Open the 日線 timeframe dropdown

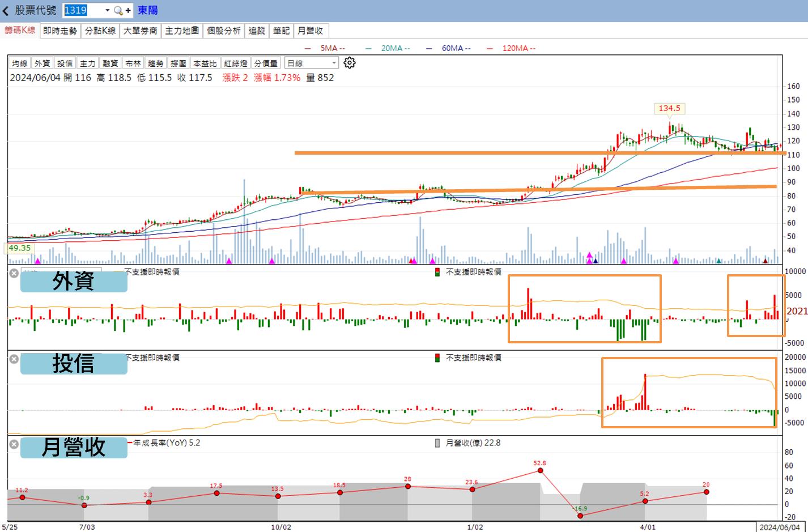coord(312,63)
